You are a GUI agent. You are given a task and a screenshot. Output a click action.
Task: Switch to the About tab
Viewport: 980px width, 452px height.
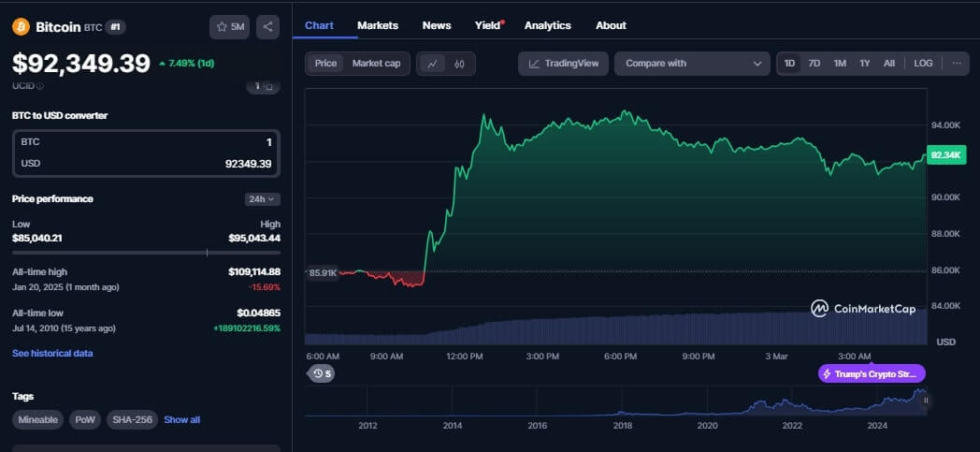coord(611,25)
